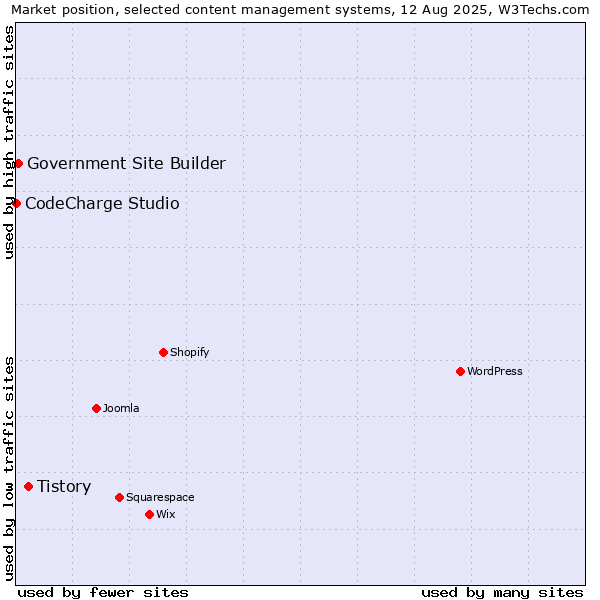The image size is (600, 600).
Task: Click the 'WordPress' label text
Action: pos(495,371)
